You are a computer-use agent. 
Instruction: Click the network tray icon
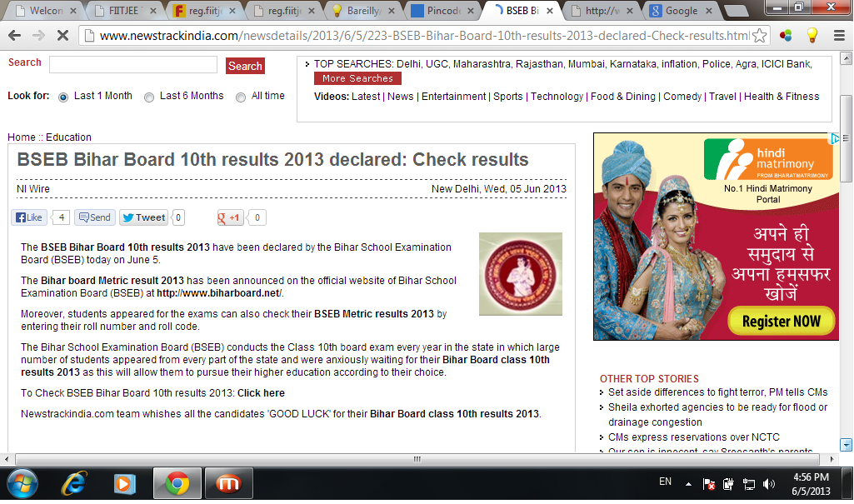pos(749,484)
